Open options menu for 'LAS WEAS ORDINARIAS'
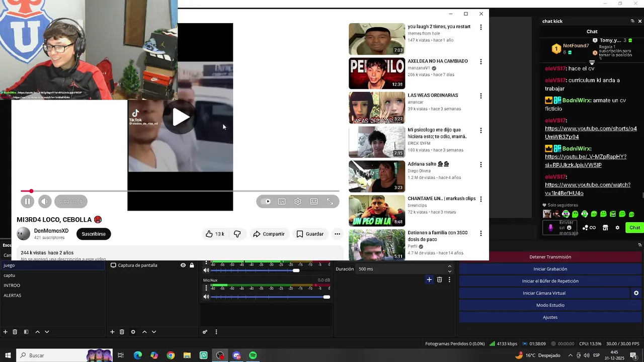Image resolution: width=644 pixels, height=362 pixels. point(480,96)
